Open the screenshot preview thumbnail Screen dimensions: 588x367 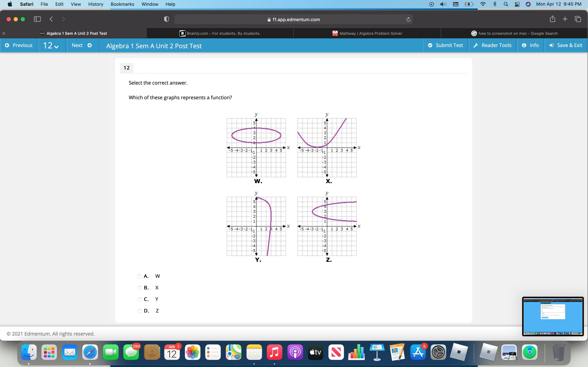[x=552, y=316]
